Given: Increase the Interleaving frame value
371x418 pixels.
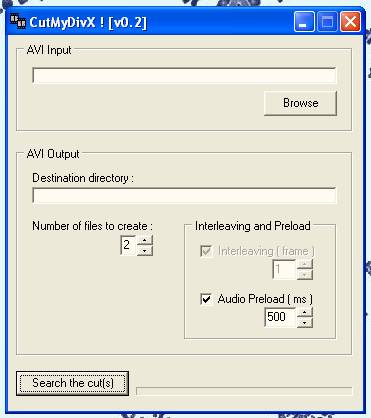Looking at the screenshot, I should pos(304,265).
